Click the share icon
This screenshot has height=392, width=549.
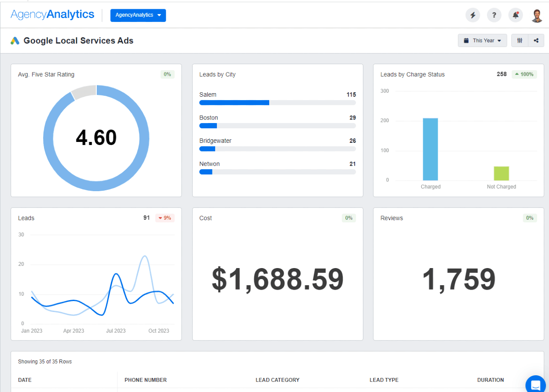pyautogui.click(x=536, y=40)
